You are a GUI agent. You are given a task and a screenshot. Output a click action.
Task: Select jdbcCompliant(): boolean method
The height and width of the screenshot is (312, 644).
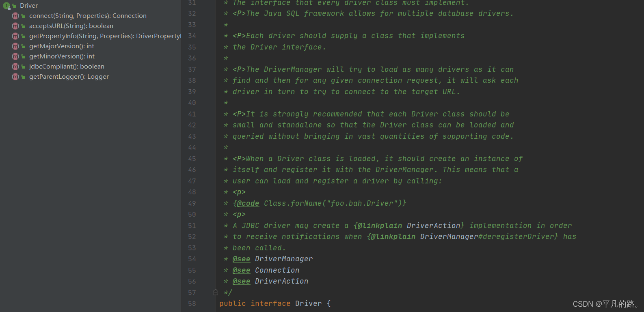click(67, 67)
